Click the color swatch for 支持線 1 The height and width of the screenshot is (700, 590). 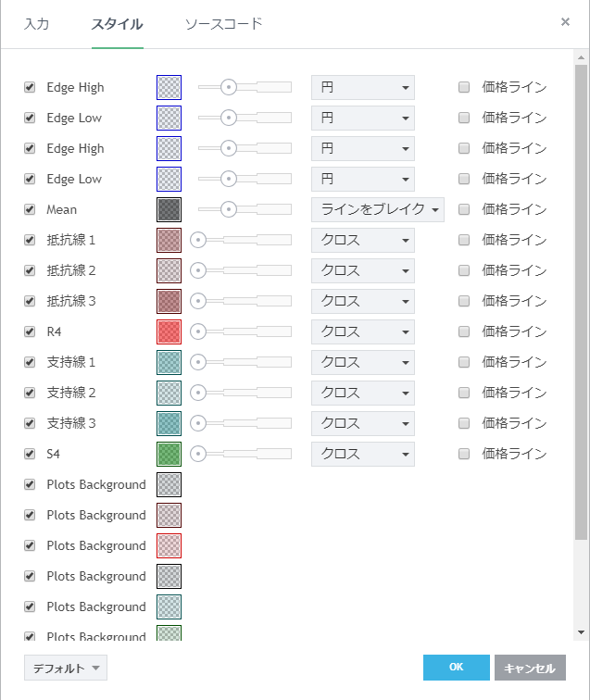coord(169,362)
